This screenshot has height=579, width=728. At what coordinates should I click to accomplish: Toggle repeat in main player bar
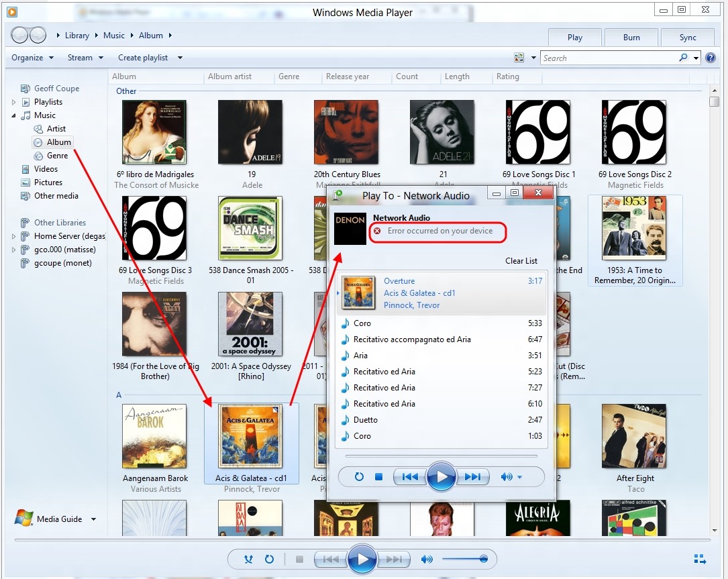269,559
